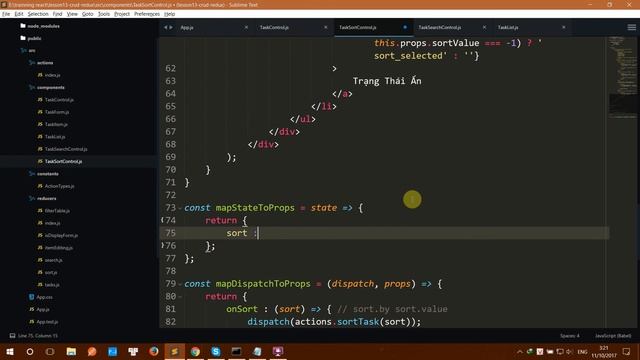Go to next tab with right arrow

point(171,27)
